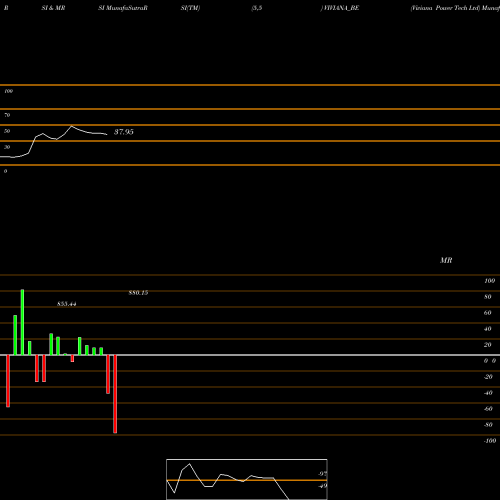Click the 'SI MunafaSutraR' header text
500x500 pixels.
tap(123, 8)
